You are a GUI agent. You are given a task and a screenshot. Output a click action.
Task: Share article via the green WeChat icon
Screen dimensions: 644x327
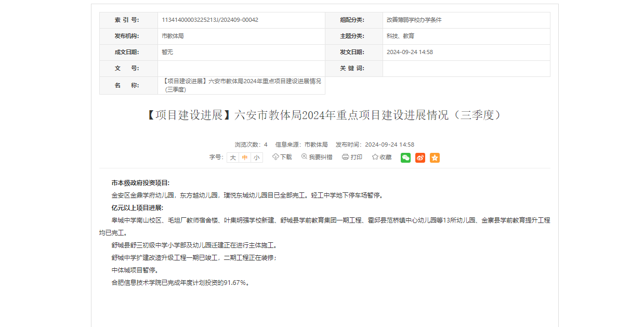405,158
